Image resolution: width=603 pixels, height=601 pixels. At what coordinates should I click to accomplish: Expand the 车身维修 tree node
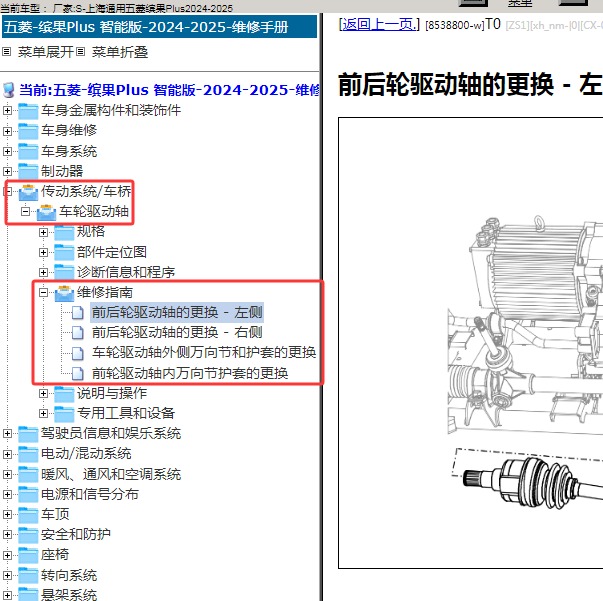[7, 131]
